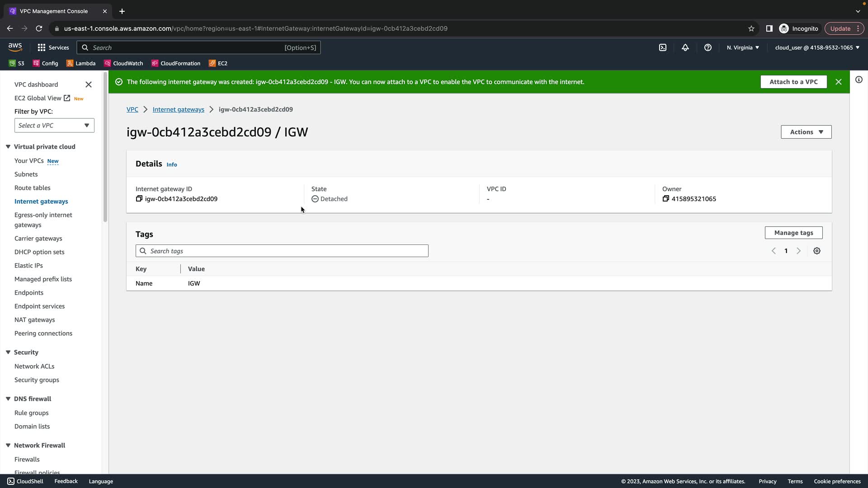
Task: Open the info panel icon
Action: (x=859, y=80)
